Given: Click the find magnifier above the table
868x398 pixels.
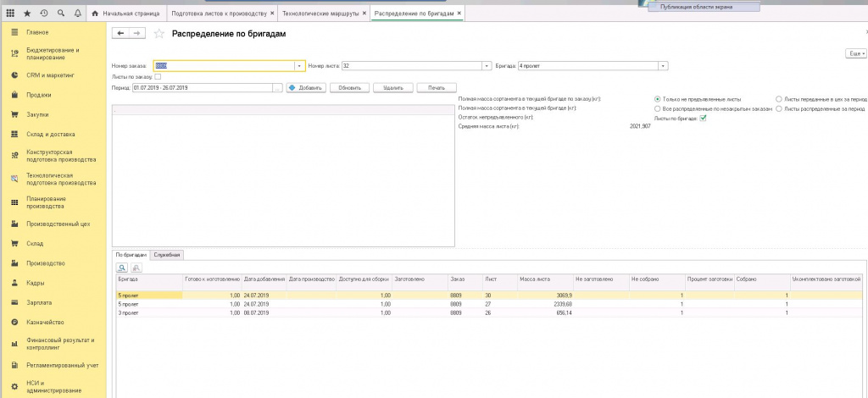Looking at the screenshot, I should (121, 268).
